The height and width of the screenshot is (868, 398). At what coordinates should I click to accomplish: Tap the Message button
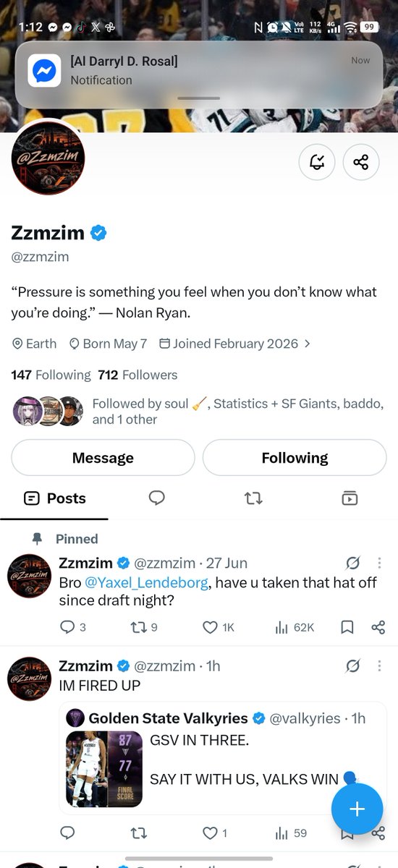(x=103, y=458)
